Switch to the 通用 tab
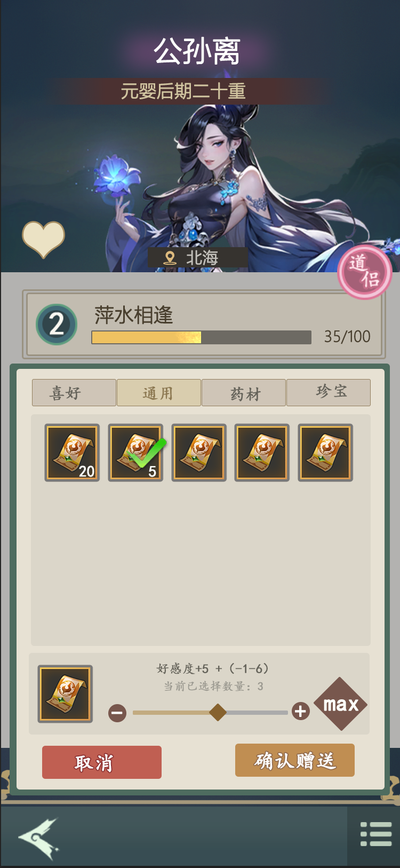 click(159, 393)
